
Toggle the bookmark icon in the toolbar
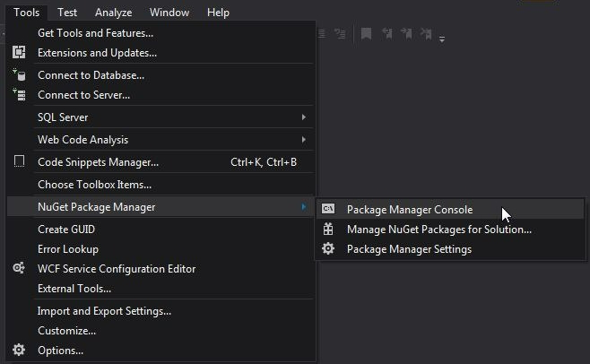(x=366, y=33)
